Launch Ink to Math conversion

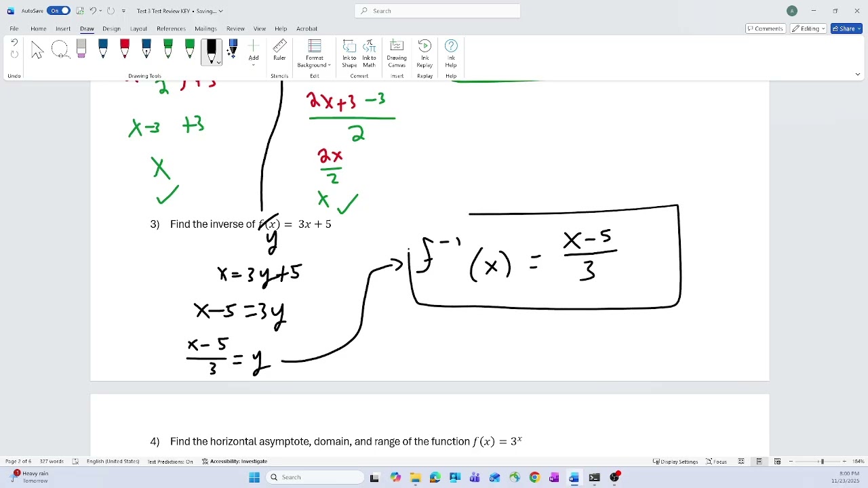click(x=369, y=54)
